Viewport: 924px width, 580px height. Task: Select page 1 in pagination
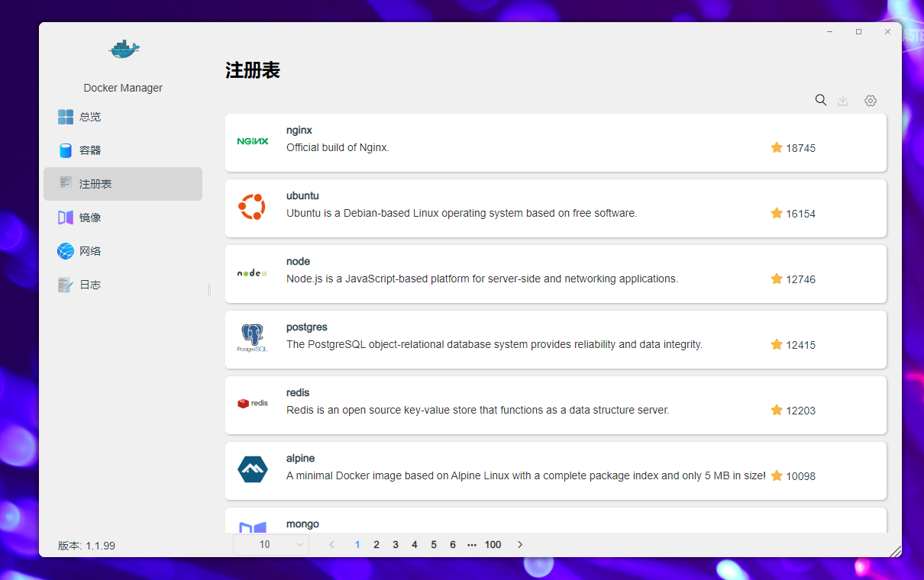[x=357, y=544]
